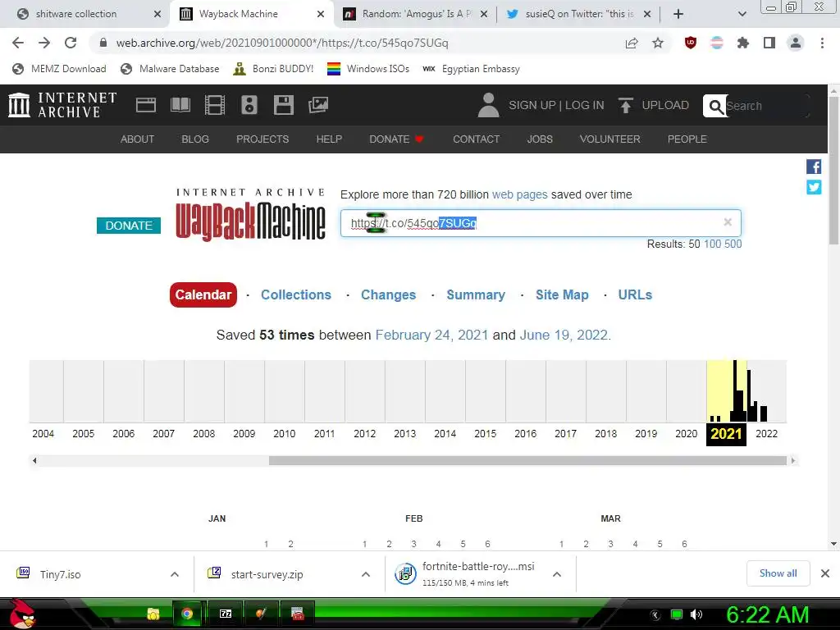Click the ABOUT menu item
The width and height of the screenshot is (840, 630).
click(x=137, y=139)
